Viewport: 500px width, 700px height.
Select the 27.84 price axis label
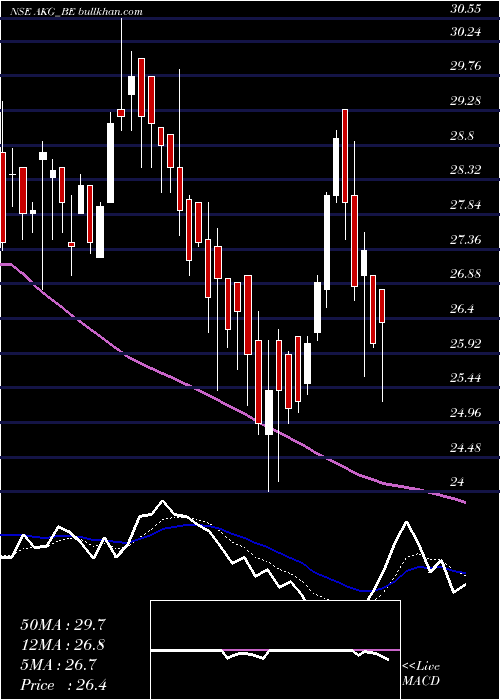pyautogui.click(x=466, y=205)
